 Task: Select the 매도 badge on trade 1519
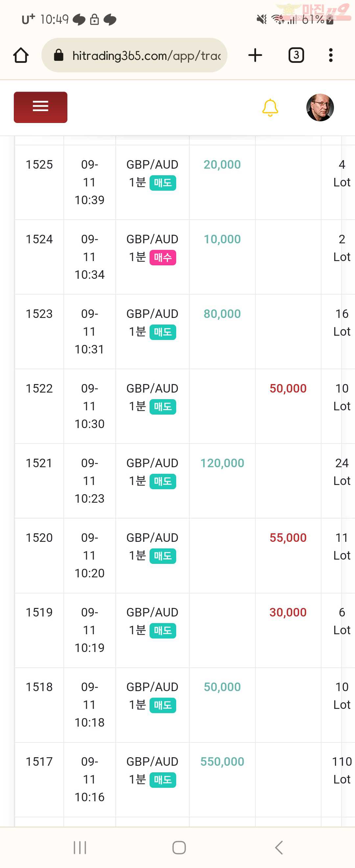[x=163, y=631]
